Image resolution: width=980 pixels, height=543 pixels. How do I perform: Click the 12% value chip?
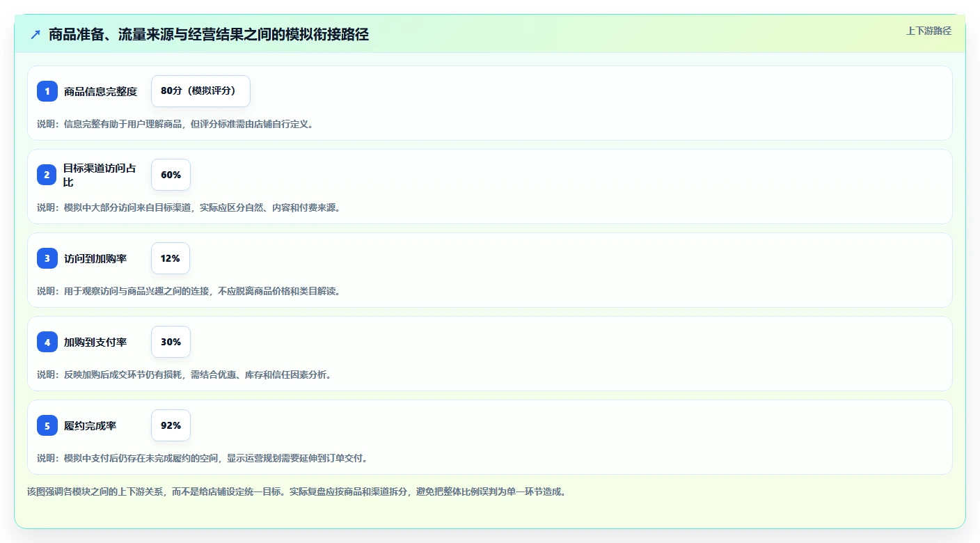[x=171, y=258]
